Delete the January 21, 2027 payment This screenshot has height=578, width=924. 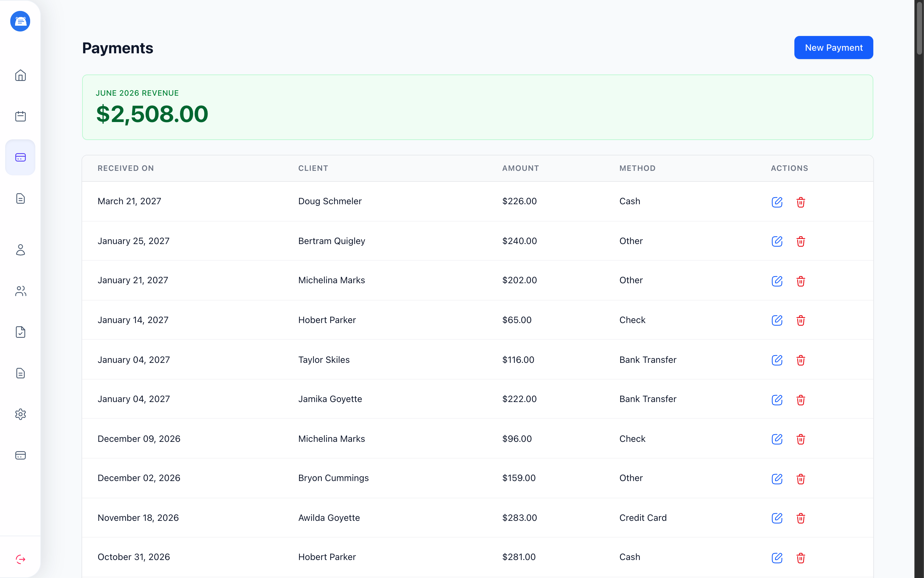click(x=801, y=281)
